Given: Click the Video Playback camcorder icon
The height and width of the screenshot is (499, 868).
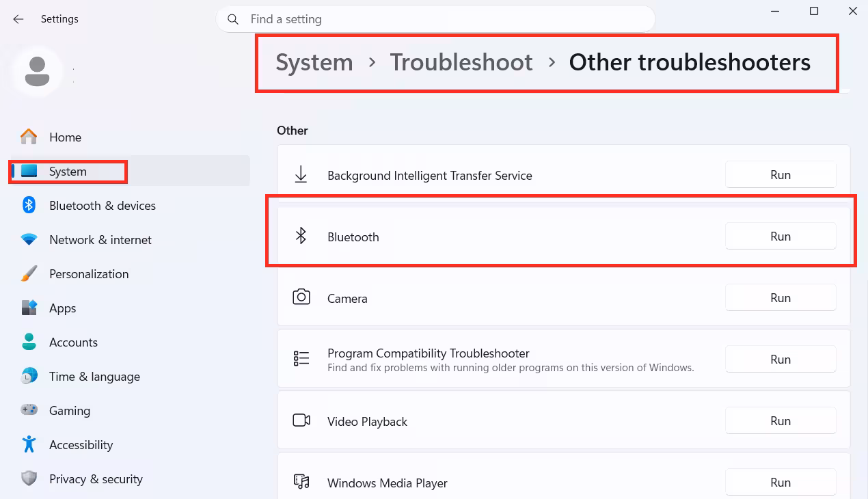Looking at the screenshot, I should [301, 420].
